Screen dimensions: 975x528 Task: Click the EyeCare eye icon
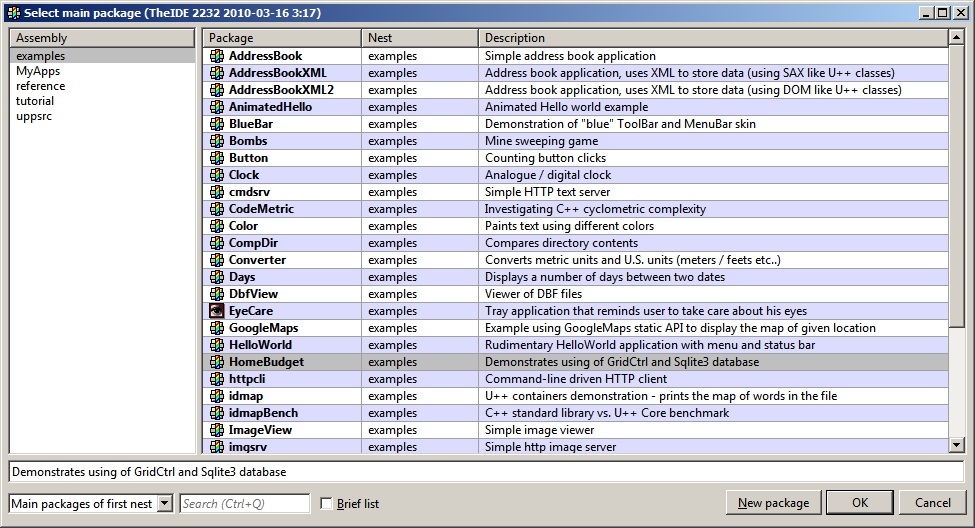(x=217, y=311)
